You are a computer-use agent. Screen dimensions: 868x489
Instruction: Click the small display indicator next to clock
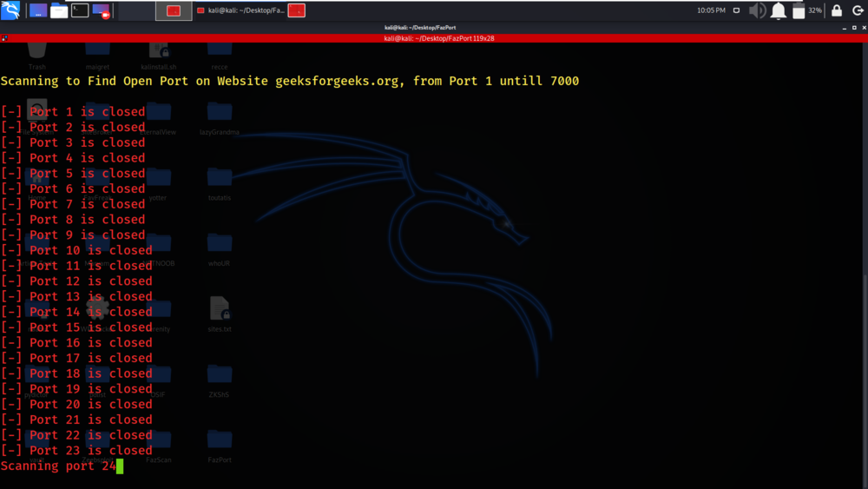736,10
